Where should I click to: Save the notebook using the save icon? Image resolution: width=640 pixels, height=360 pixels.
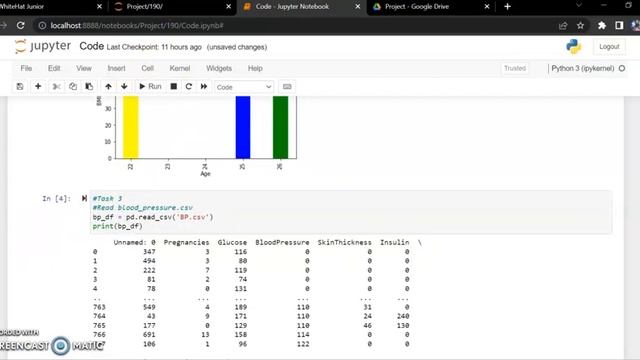tap(20, 87)
